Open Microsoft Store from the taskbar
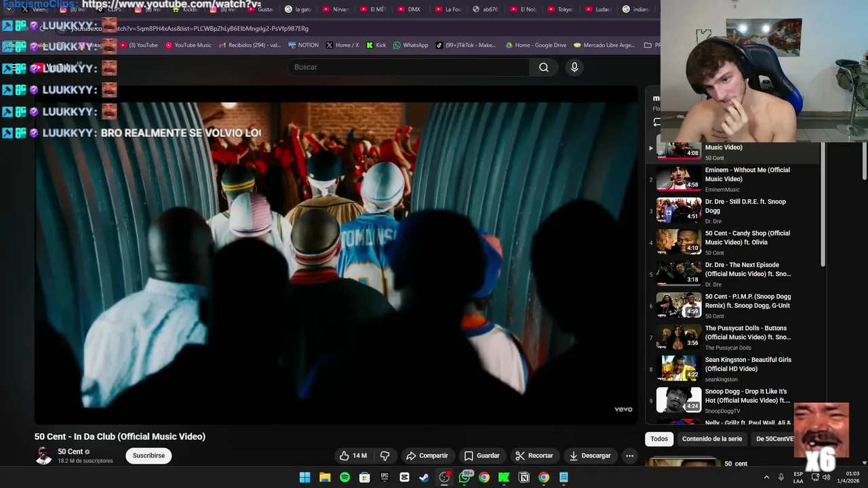The width and height of the screenshot is (868, 488). pos(365,477)
